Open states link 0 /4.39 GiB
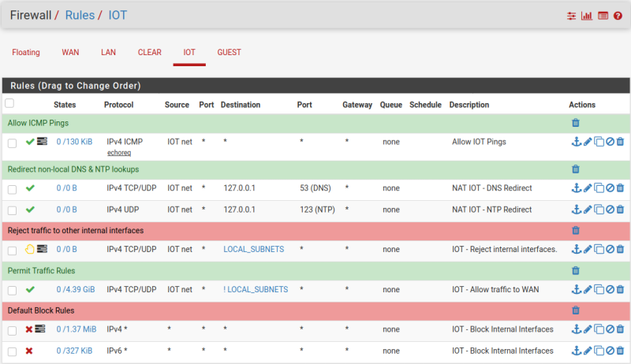The image size is (631, 364). click(76, 290)
